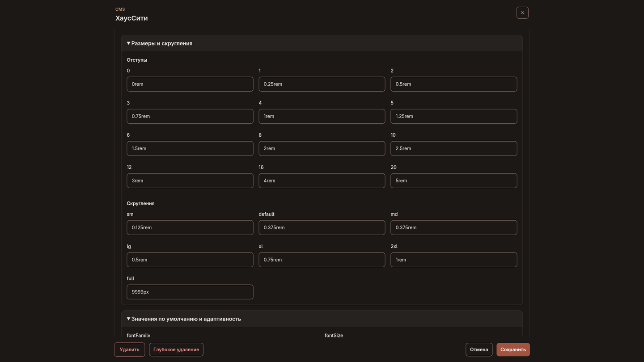
Task: Select the xl radius input field
Action: (x=322, y=260)
